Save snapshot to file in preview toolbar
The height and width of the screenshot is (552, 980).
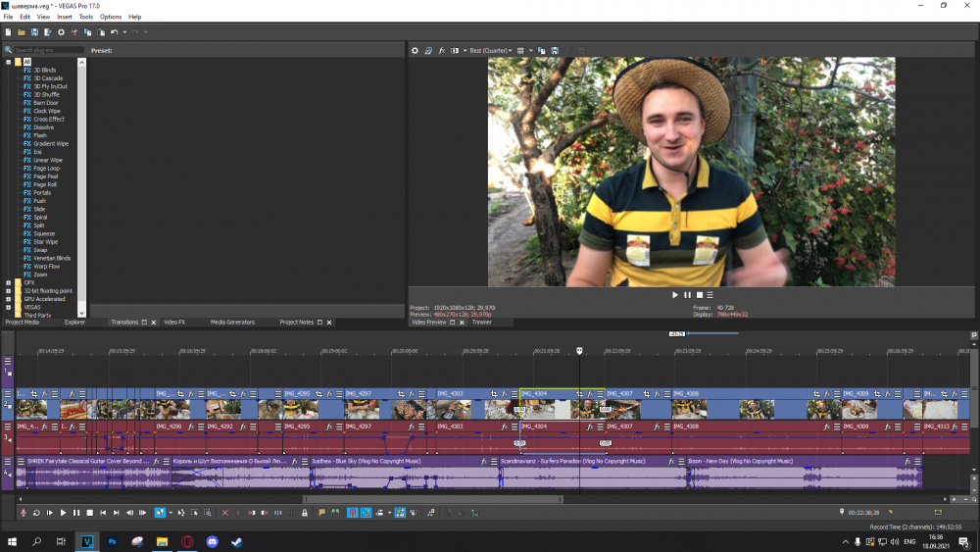coord(555,50)
